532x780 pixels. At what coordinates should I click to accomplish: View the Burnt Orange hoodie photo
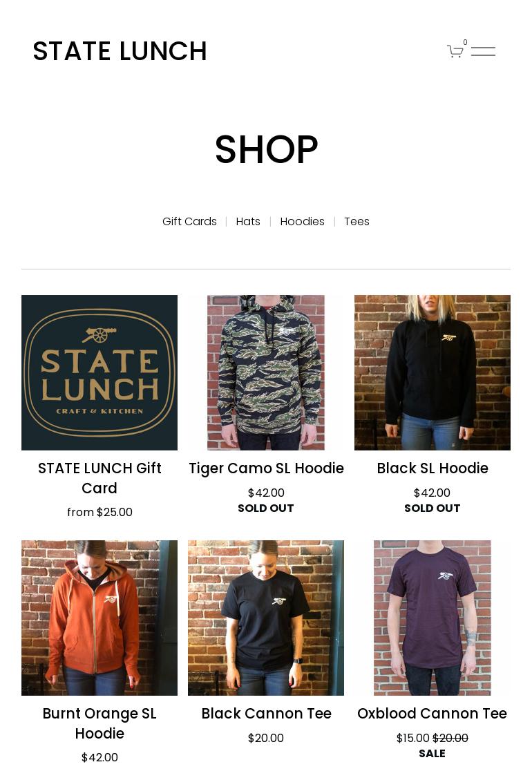click(x=99, y=618)
